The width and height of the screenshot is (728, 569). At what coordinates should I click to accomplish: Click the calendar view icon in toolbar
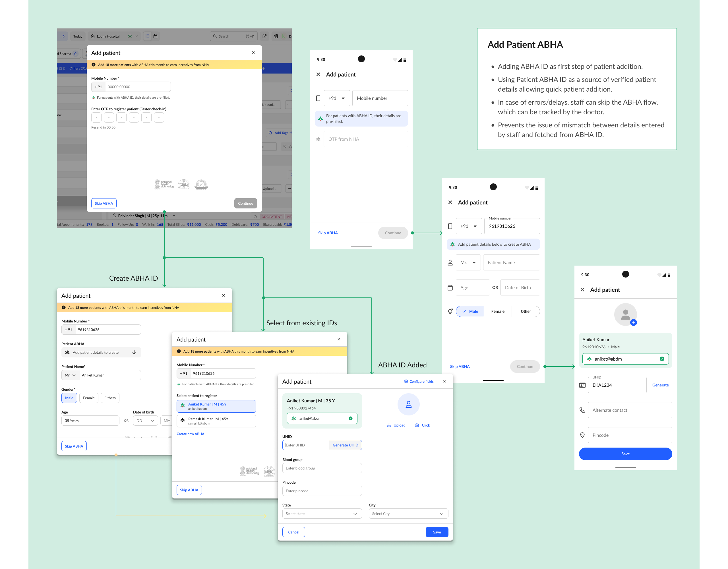[x=155, y=36]
